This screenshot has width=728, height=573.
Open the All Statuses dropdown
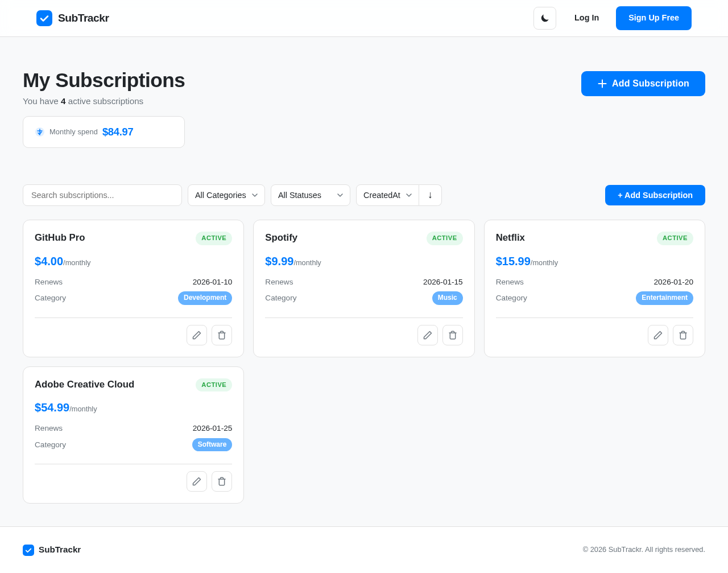pos(311,195)
